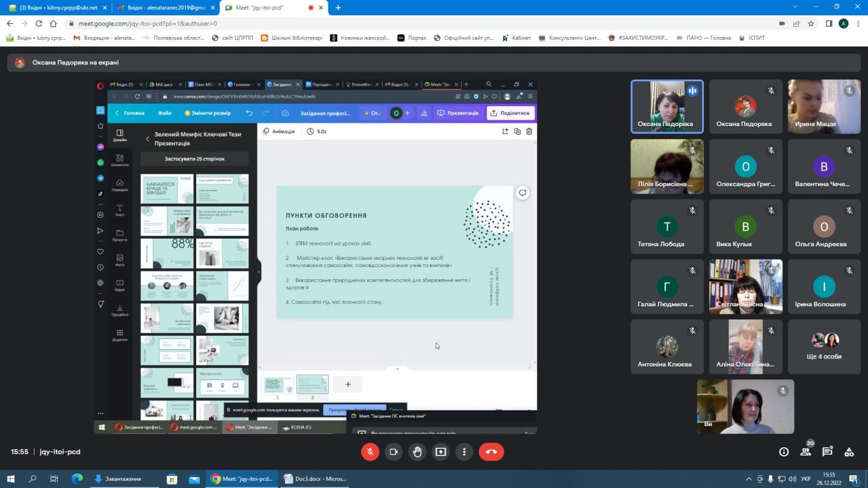Click the meet.google.com address bar
868x488 pixels.
[419, 24]
